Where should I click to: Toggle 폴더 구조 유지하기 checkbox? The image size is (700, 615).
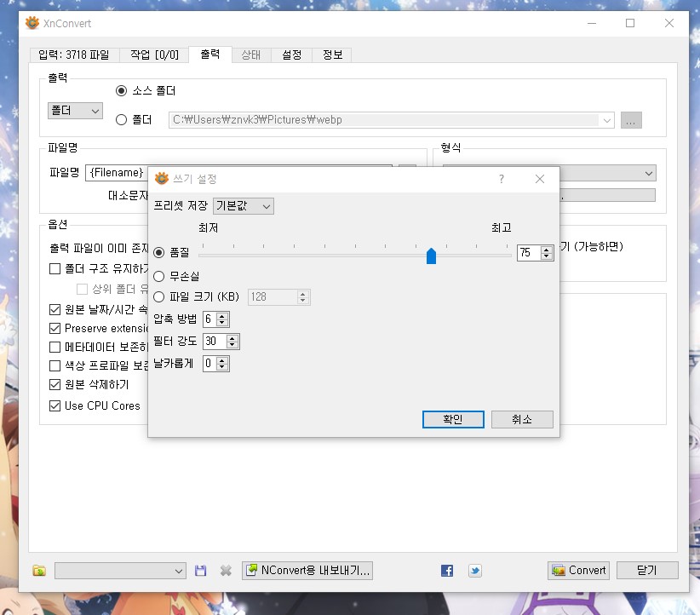tap(55, 269)
